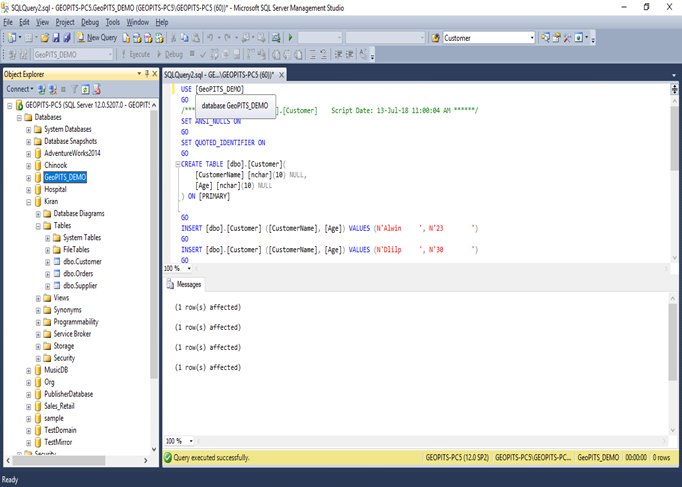Expand the Chinook database node
682x487 pixels.
coord(28,165)
